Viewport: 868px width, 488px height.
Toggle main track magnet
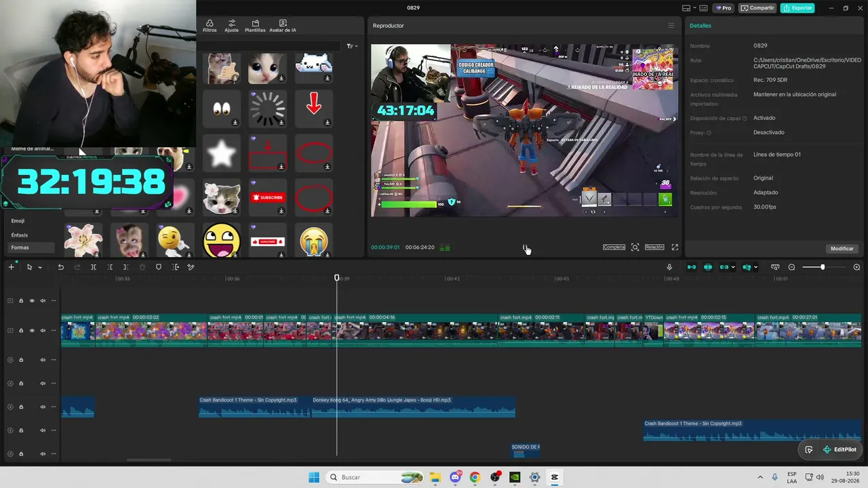tap(692, 267)
